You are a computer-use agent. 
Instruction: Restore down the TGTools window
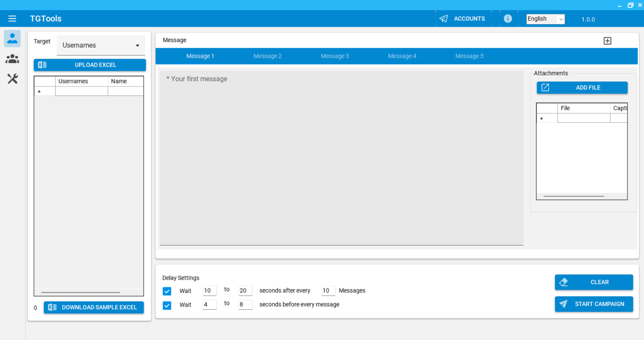pos(630,5)
